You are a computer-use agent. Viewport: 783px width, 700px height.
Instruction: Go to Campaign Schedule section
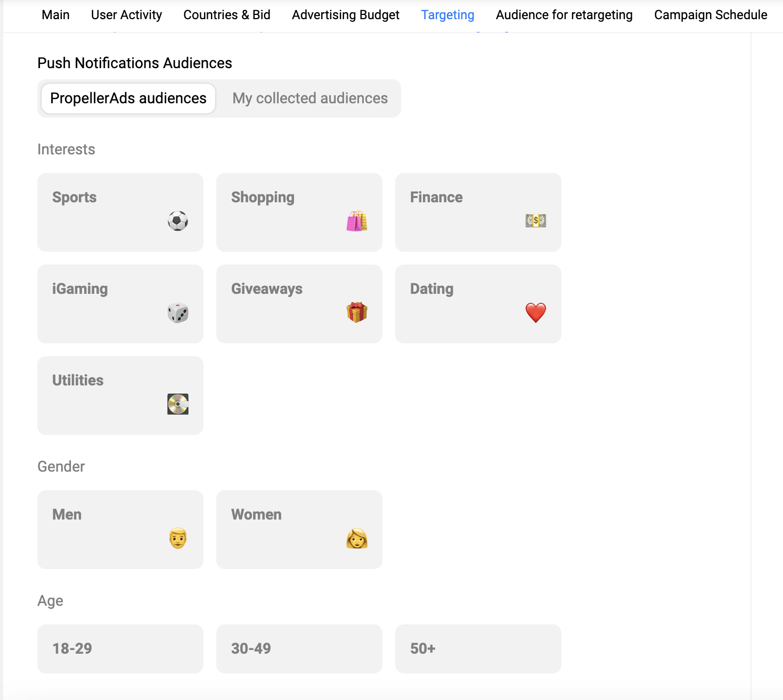[x=711, y=15]
